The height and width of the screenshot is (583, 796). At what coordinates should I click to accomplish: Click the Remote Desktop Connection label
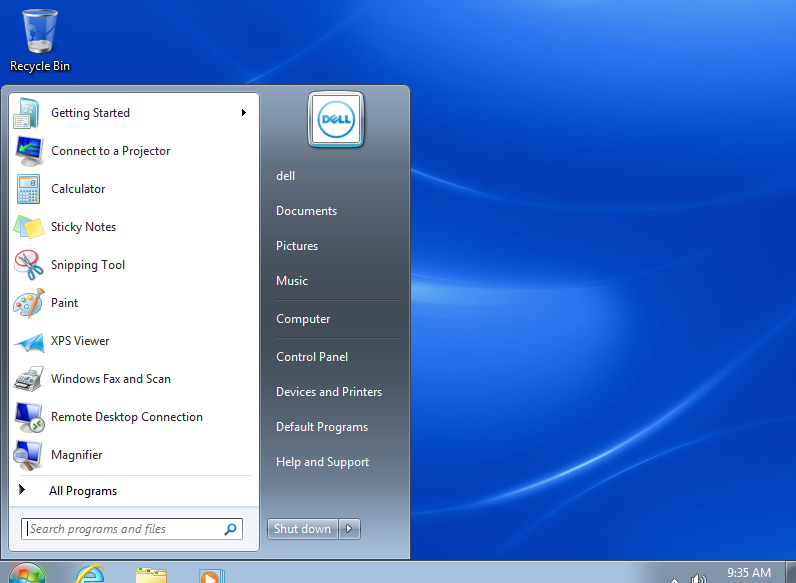click(x=127, y=417)
